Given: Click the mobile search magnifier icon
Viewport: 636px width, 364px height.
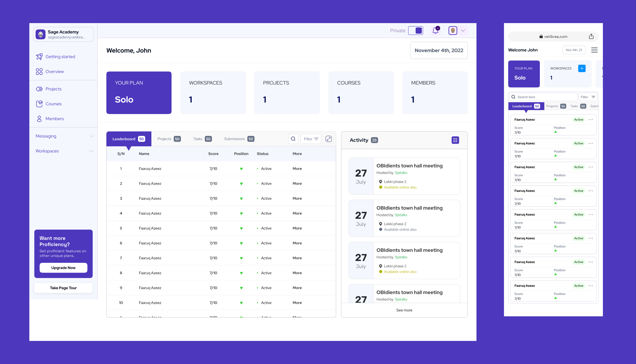Looking at the screenshot, I should (513, 97).
